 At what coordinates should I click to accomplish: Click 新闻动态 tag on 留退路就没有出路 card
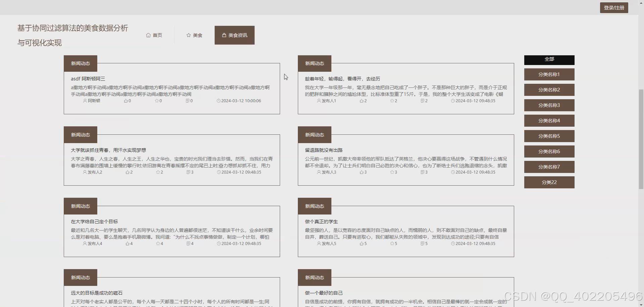(x=315, y=135)
